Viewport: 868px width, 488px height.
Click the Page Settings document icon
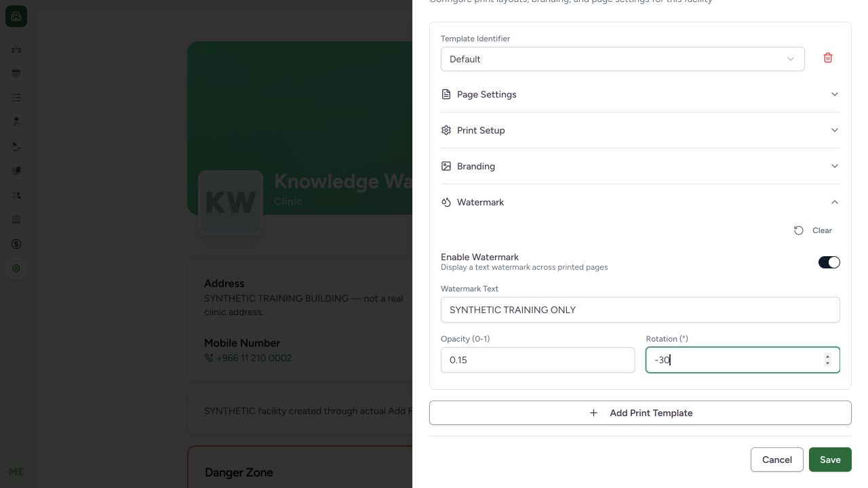[x=446, y=94]
